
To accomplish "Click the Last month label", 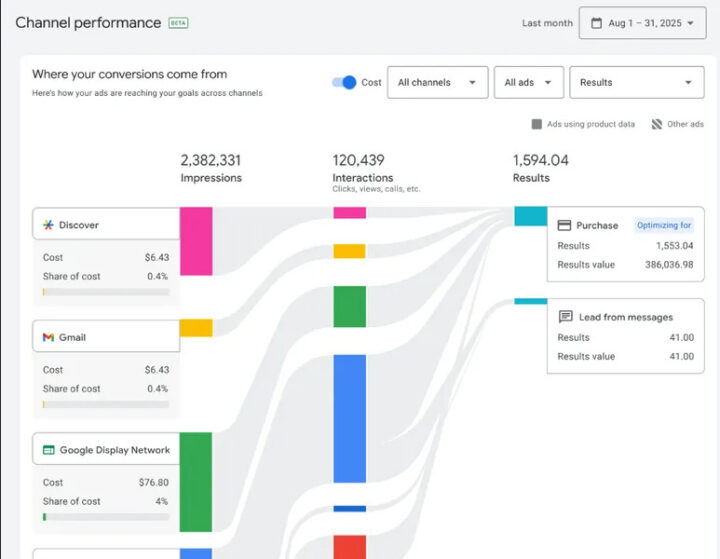I will 547,23.
